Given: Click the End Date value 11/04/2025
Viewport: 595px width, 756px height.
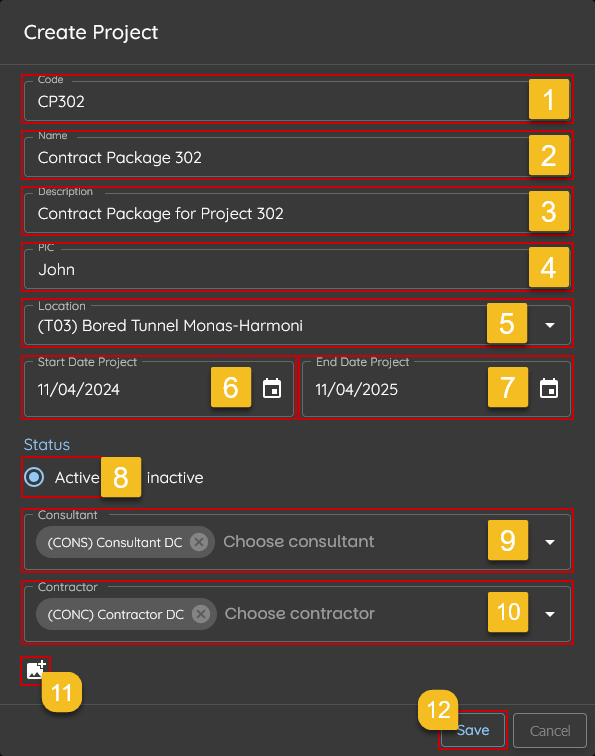Looking at the screenshot, I should [x=357, y=390].
